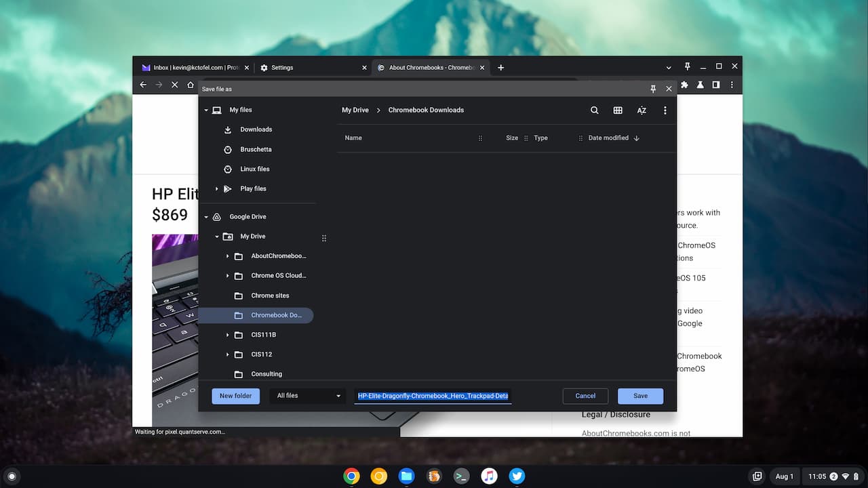Open the AboutChromeboo... folder
The height and width of the screenshot is (488, 868).
point(278,256)
